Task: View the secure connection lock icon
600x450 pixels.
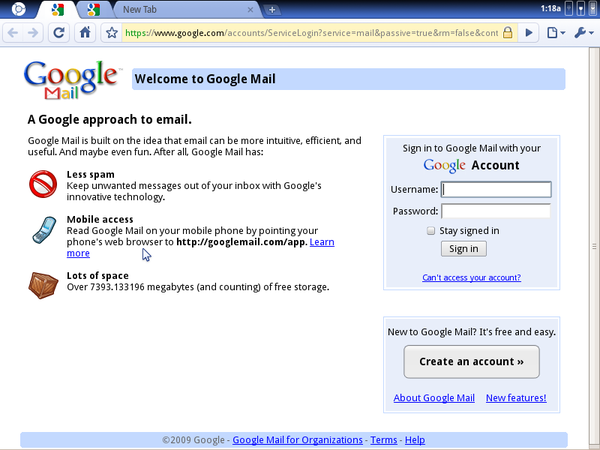Action: (x=507, y=33)
